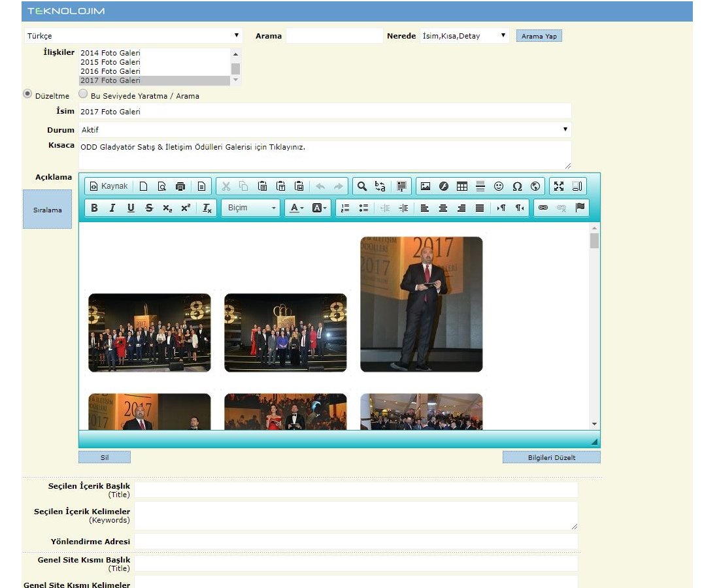
Task: Select 2015 Foto Galeri in İlişkiler list
Action: [110, 62]
